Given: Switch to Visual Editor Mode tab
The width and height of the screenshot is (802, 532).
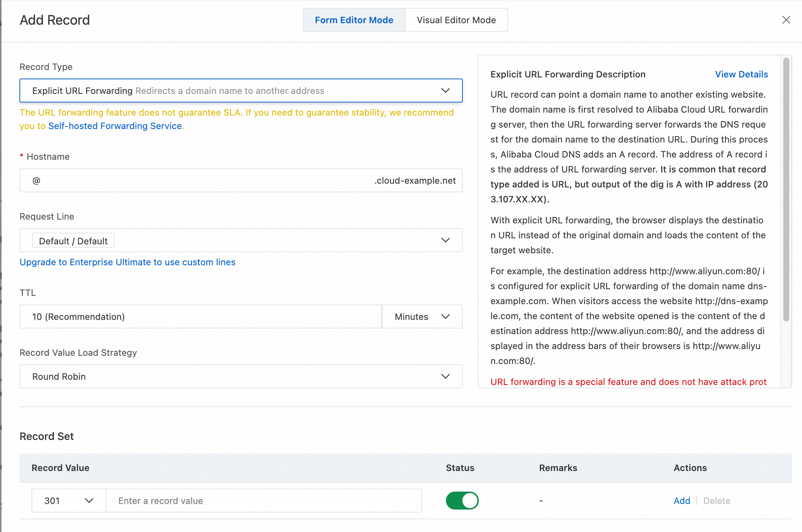Looking at the screenshot, I should 456,20.
